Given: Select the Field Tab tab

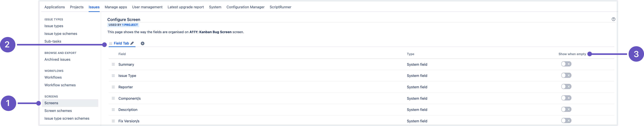Looking at the screenshot, I should pos(121,43).
